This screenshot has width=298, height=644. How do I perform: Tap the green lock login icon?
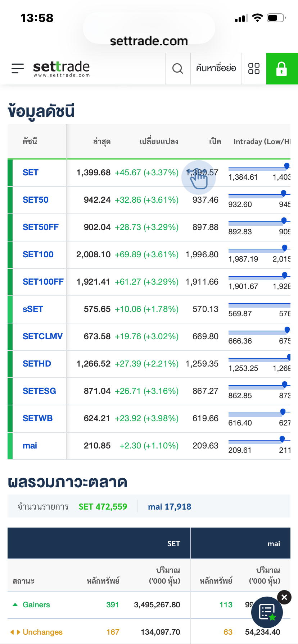(x=282, y=69)
